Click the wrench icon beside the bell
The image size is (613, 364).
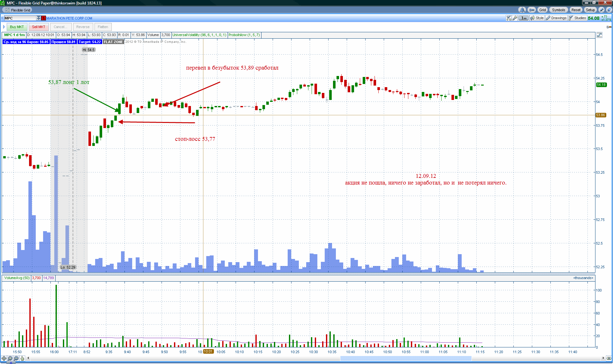click(532, 10)
